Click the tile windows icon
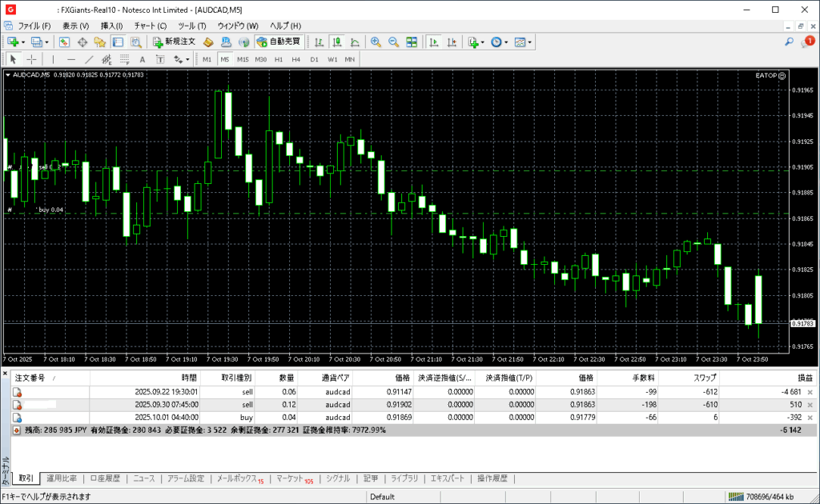The width and height of the screenshot is (820, 504). [412, 42]
